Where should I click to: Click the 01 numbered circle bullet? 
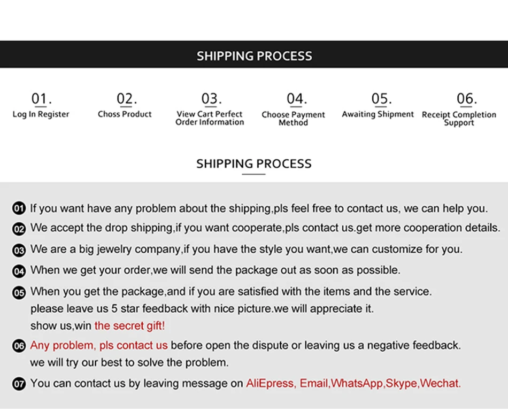click(19, 208)
